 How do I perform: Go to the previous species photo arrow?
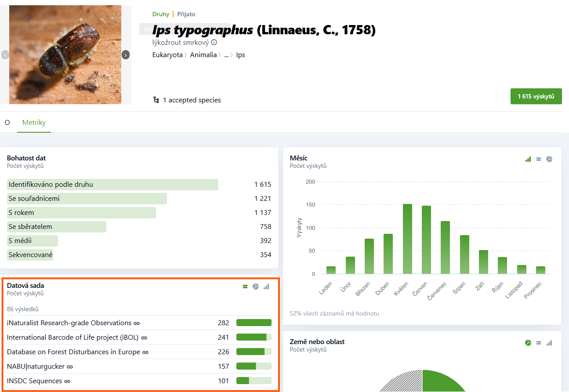5,55
